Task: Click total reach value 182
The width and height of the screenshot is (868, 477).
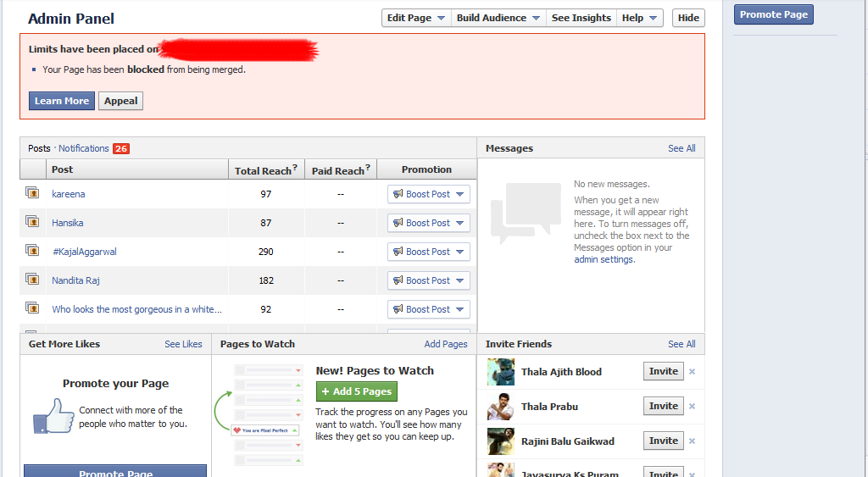Action: 266,280
